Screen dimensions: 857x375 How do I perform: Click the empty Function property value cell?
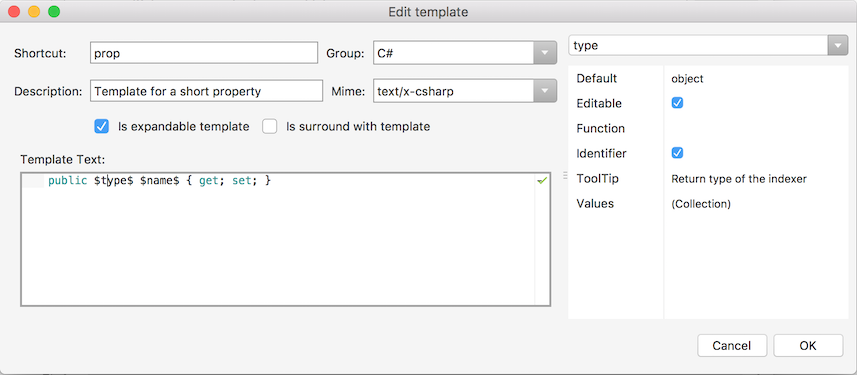click(x=756, y=128)
